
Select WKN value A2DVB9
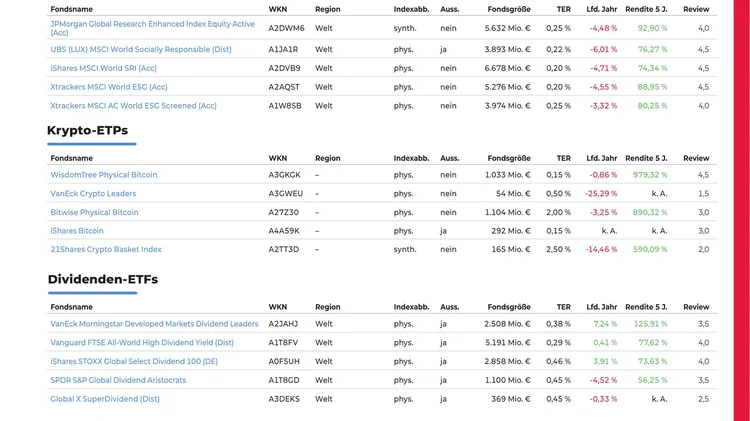tap(284, 68)
